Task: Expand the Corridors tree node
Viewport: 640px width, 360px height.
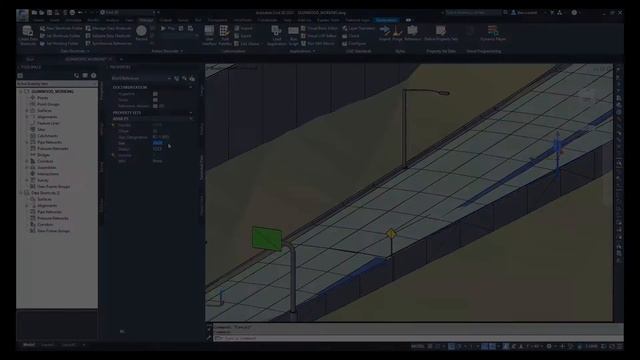Action: pos(27,161)
